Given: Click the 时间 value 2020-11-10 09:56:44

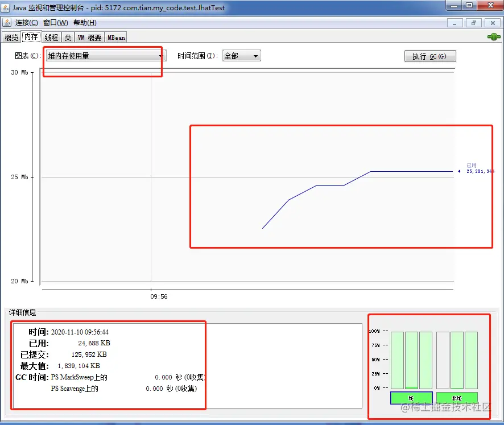Looking at the screenshot, I should [80, 332].
